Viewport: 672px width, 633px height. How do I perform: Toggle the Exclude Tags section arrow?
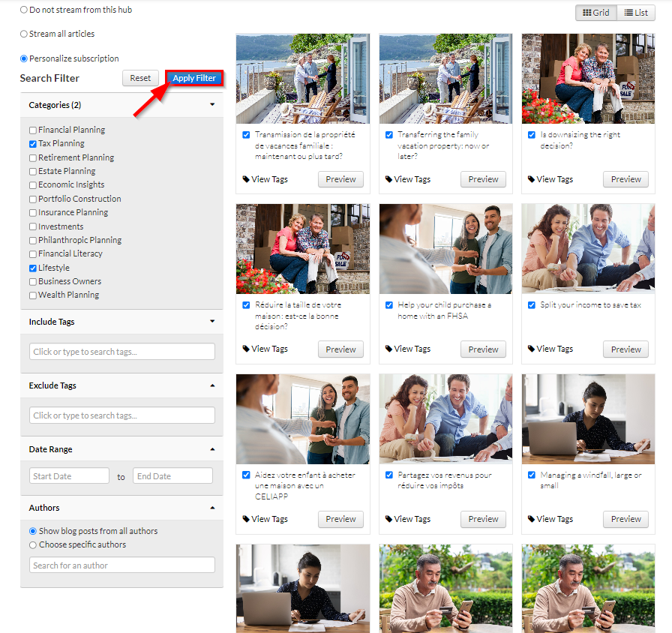point(212,385)
